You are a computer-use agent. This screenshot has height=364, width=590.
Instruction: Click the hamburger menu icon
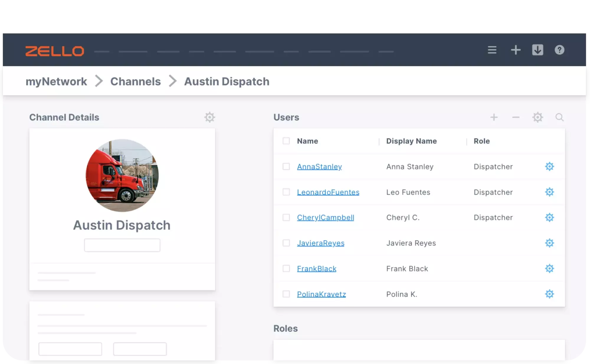tap(492, 50)
